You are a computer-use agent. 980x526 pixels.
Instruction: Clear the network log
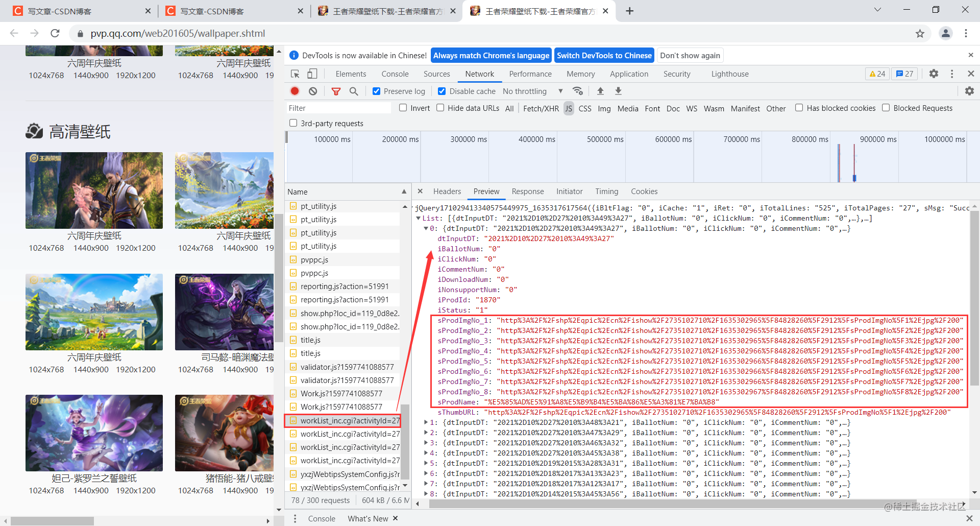pos(312,91)
